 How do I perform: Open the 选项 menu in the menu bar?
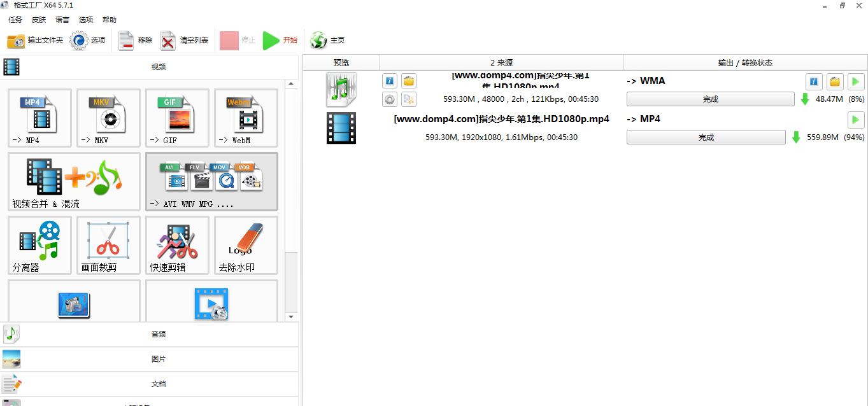pyautogui.click(x=86, y=20)
